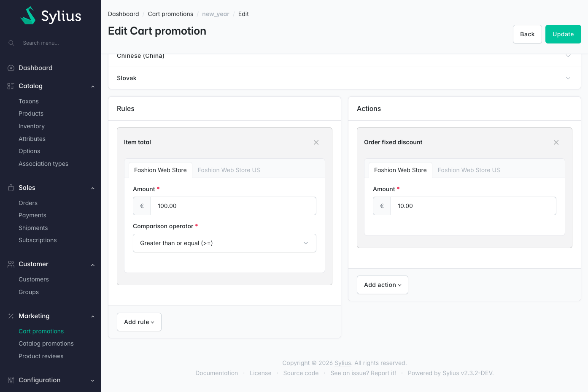Expand the Chinese (China) translation accordion
This screenshot has height=392, width=588.
344,57
